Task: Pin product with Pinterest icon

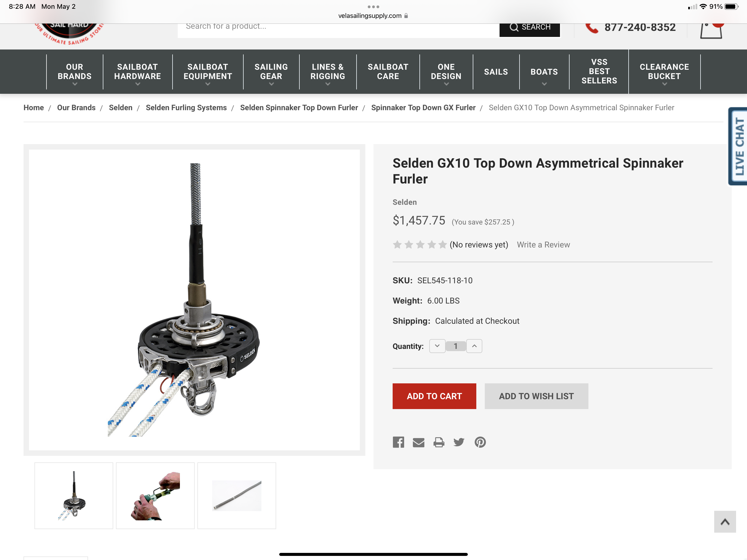Action: 480,442
